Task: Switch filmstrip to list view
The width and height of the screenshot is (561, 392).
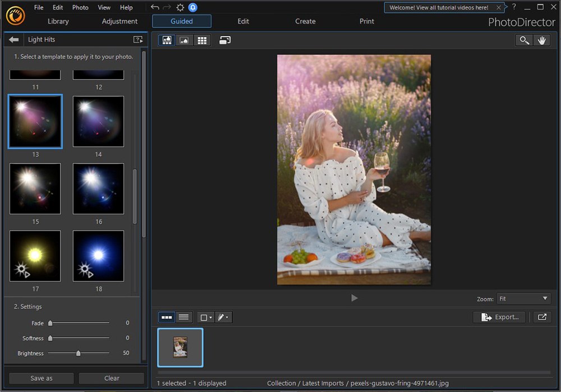Action: (x=184, y=317)
